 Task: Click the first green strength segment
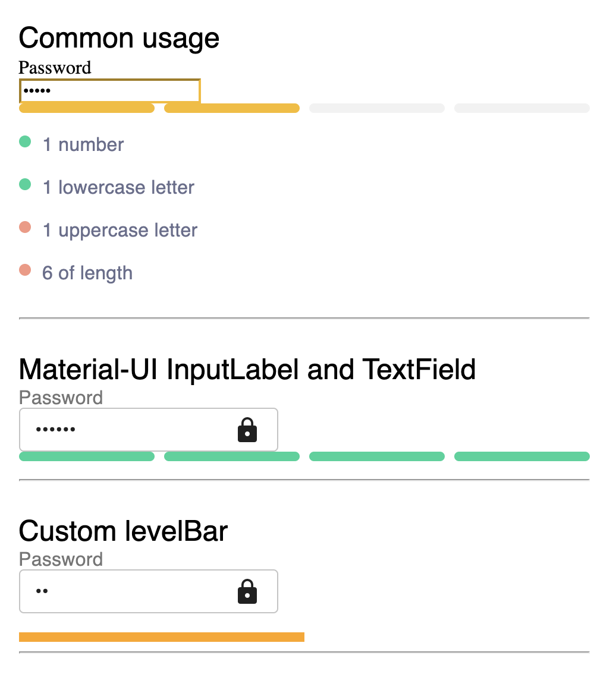coord(87,456)
